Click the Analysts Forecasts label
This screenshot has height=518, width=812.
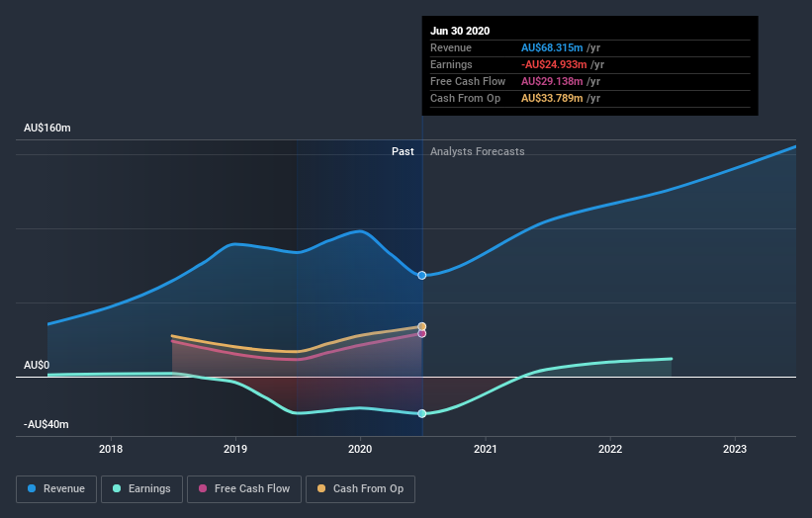[x=478, y=151]
